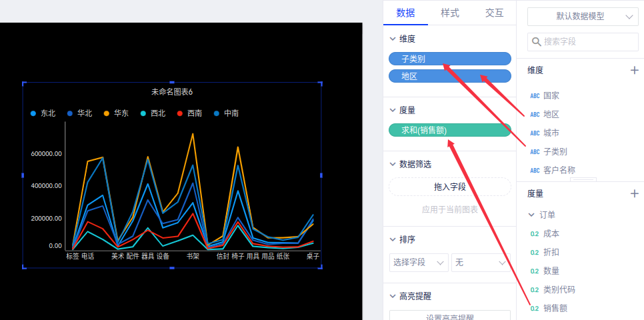Click the magnifier icon in 搜索字段 box
644x320 pixels.
[x=537, y=41]
